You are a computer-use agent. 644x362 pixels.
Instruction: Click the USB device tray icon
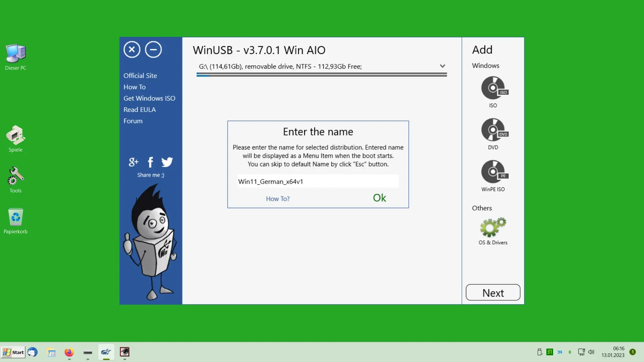click(540, 352)
